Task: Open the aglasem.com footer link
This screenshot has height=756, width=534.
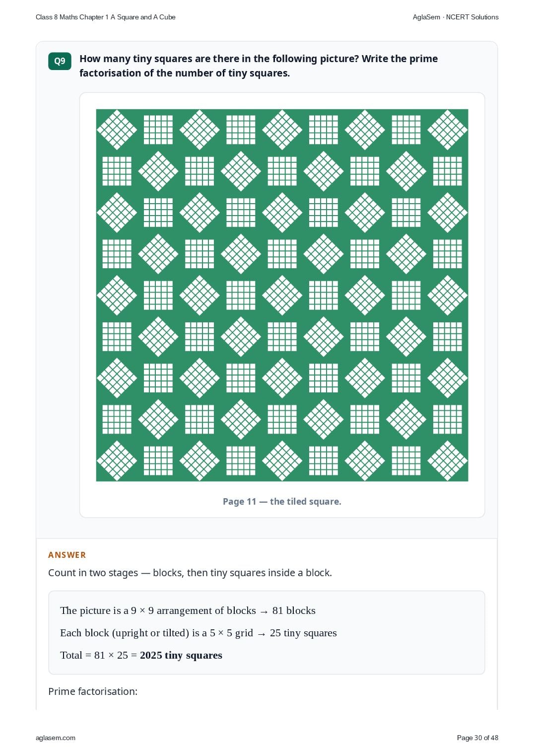Action: [x=56, y=738]
